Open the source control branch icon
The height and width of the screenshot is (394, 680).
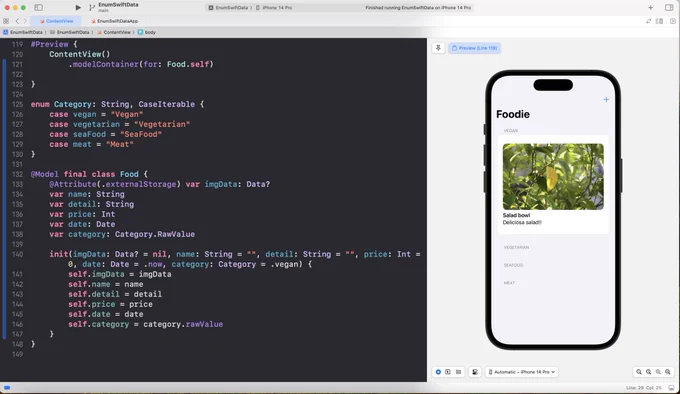tap(92, 7)
